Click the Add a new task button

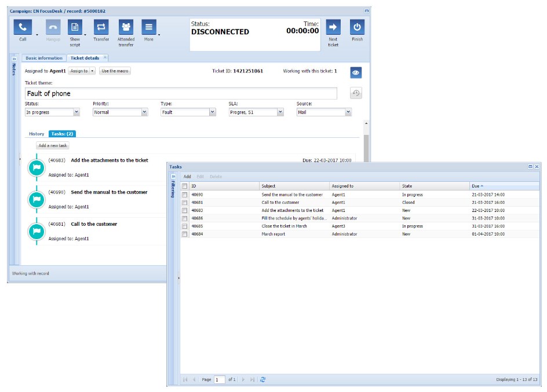[53, 146]
